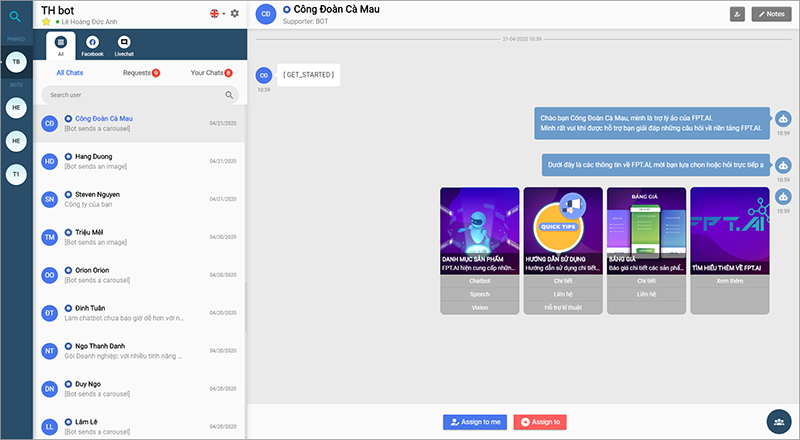Open the T1 bot in sidebar
Screen dimensions: 800x440
coord(16,175)
